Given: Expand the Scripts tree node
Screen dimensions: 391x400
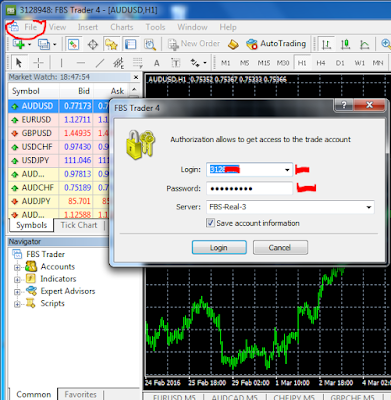Looking at the screenshot, I should [17, 304].
